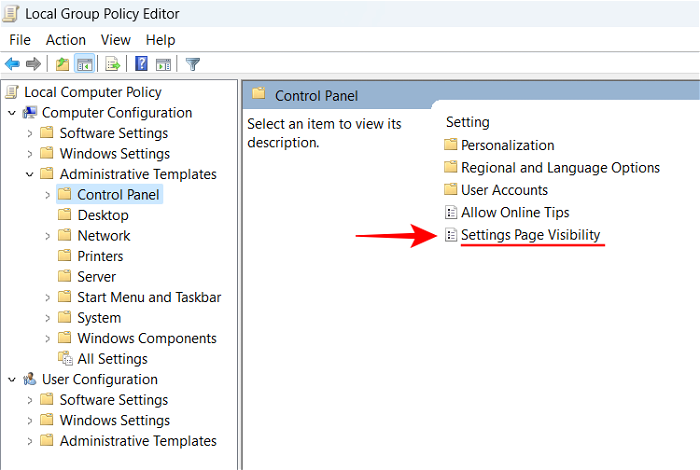Expand the Network tree node

click(x=47, y=236)
